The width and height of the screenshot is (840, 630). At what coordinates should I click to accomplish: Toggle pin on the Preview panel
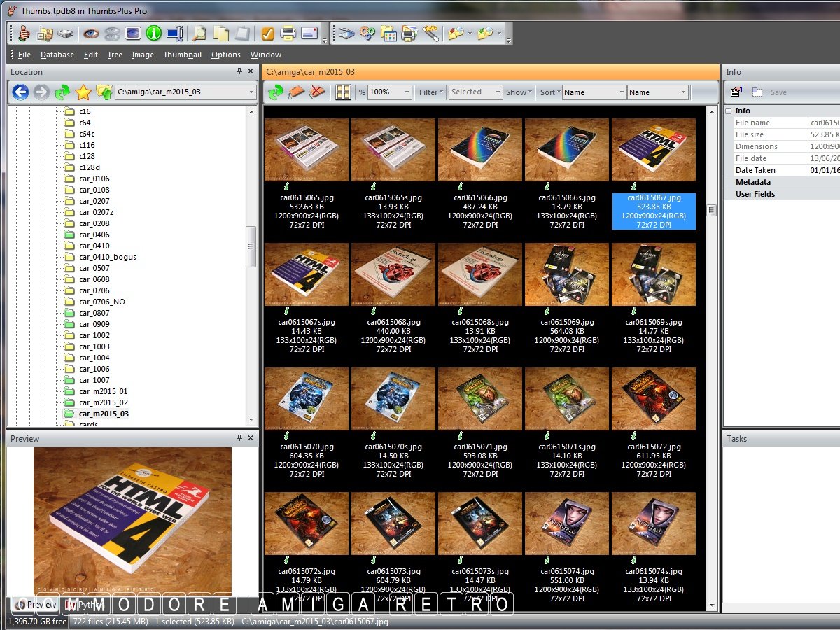[240, 438]
